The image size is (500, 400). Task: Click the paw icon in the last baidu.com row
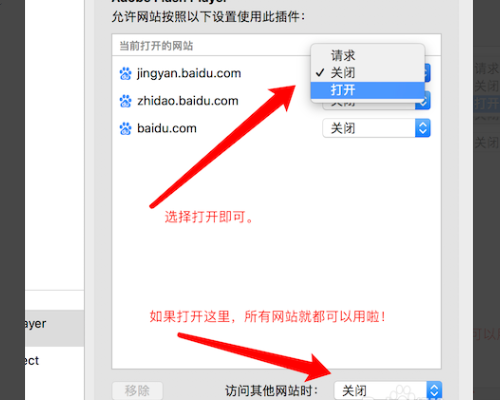coord(125,128)
